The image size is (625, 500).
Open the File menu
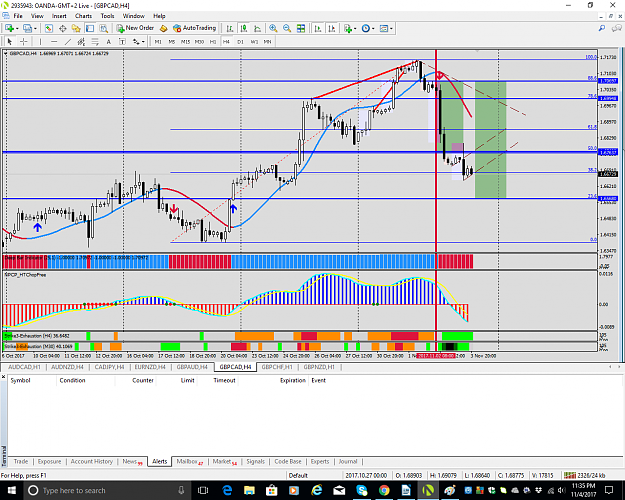point(18,16)
